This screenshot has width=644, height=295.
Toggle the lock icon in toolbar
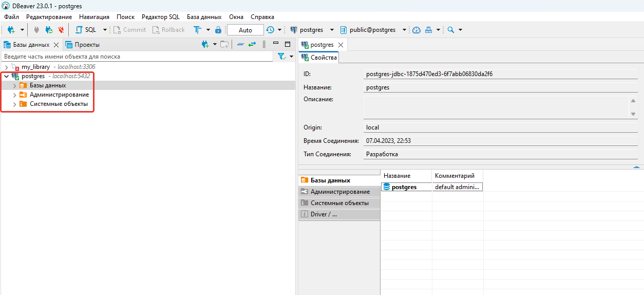[x=218, y=30]
